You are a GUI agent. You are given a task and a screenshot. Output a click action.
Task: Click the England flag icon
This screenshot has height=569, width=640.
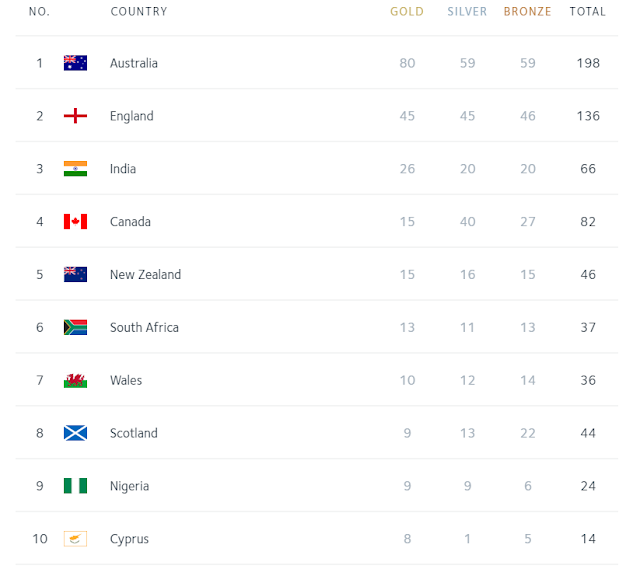[75, 116]
